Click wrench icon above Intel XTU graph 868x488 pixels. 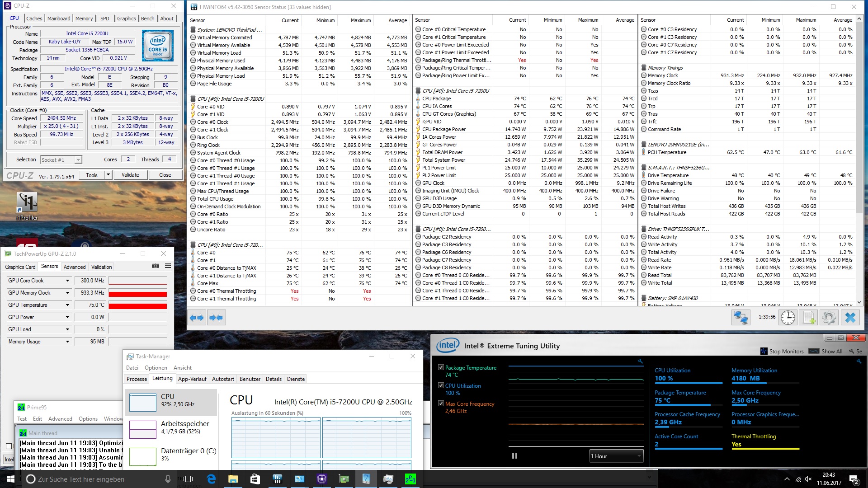click(640, 361)
